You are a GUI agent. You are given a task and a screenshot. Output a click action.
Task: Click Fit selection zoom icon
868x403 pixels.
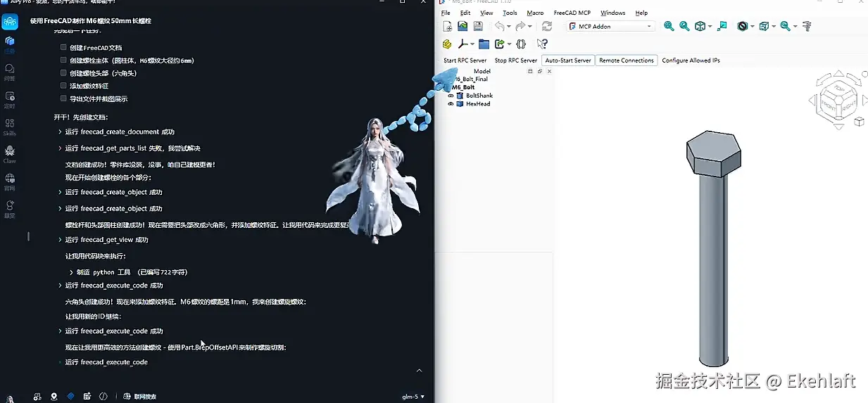tap(684, 26)
